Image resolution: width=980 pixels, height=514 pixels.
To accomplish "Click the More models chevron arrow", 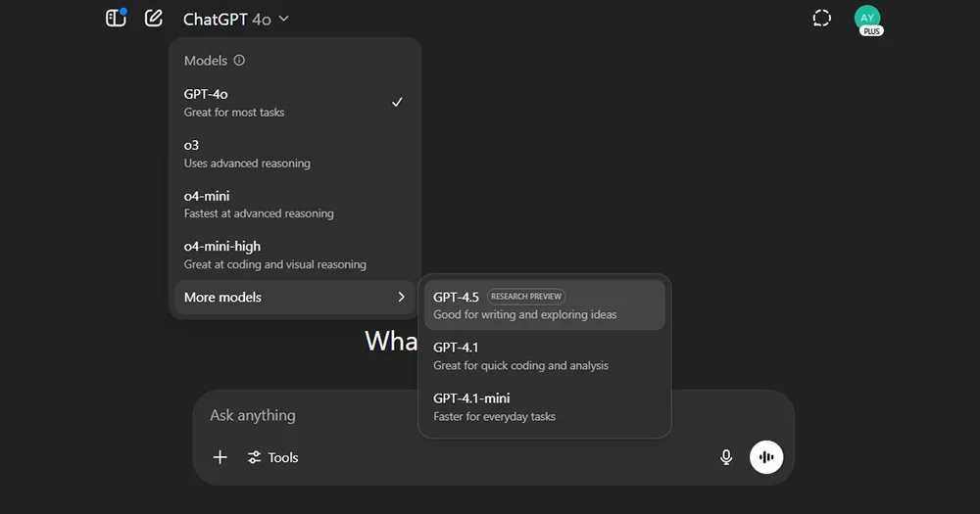I will tap(401, 297).
